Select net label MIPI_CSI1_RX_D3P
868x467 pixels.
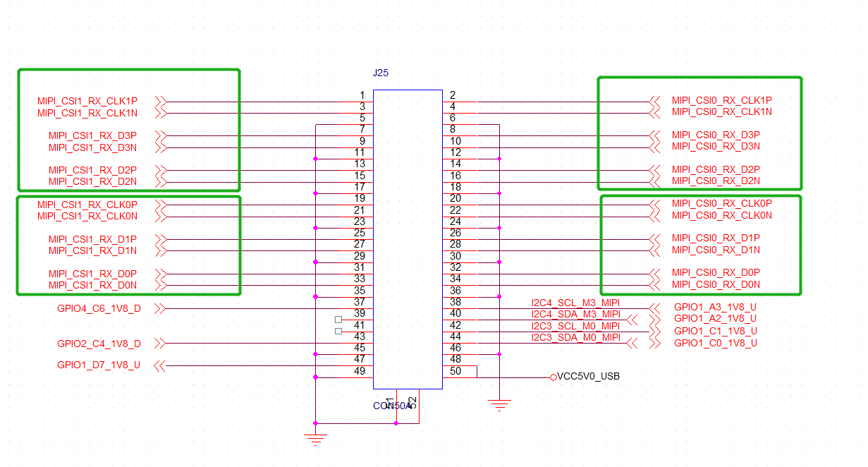pos(93,136)
